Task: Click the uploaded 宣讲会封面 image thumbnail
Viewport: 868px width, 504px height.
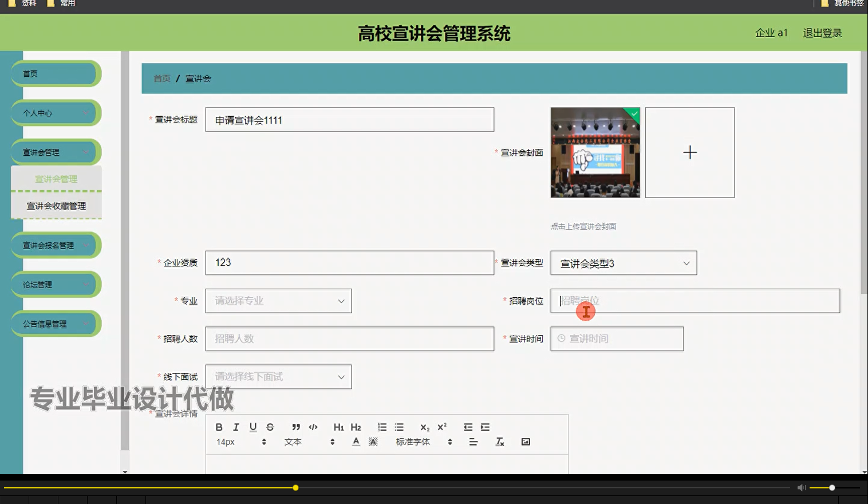Action: click(595, 152)
